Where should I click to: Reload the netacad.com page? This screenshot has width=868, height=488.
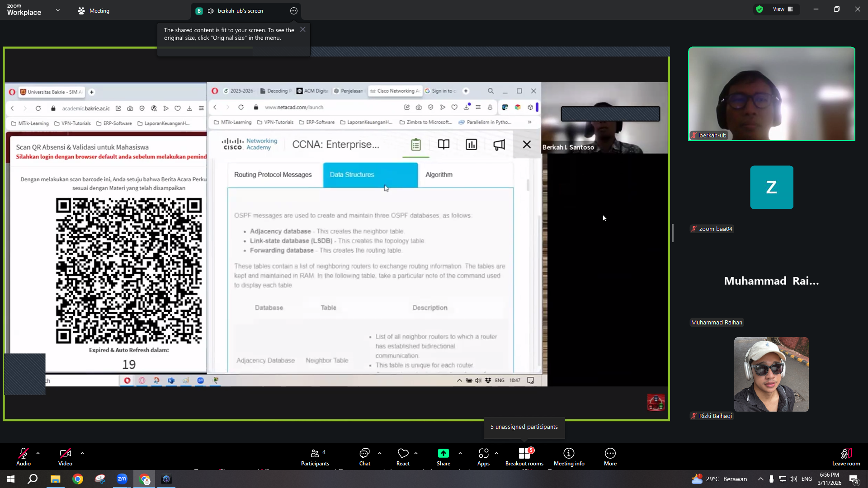[x=241, y=108]
